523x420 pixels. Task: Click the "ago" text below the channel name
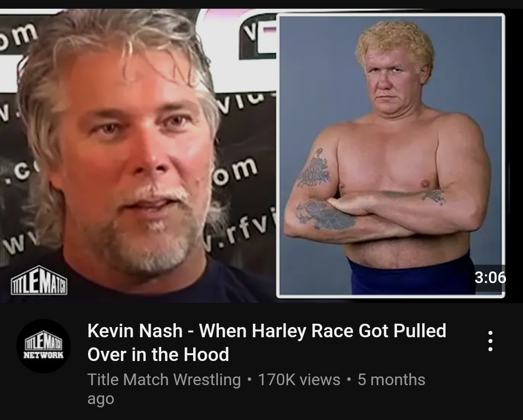[x=101, y=399]
